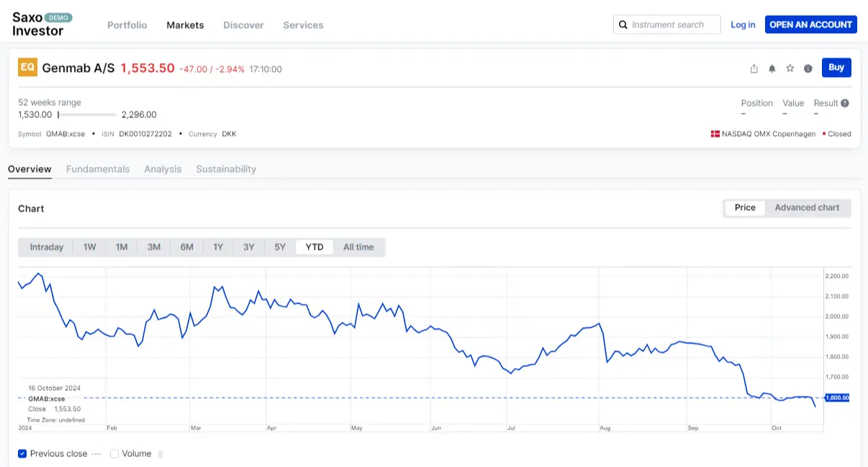This screenshot has width=868, height=467.
Task: Click the Chart section heading
Action: 31,208
